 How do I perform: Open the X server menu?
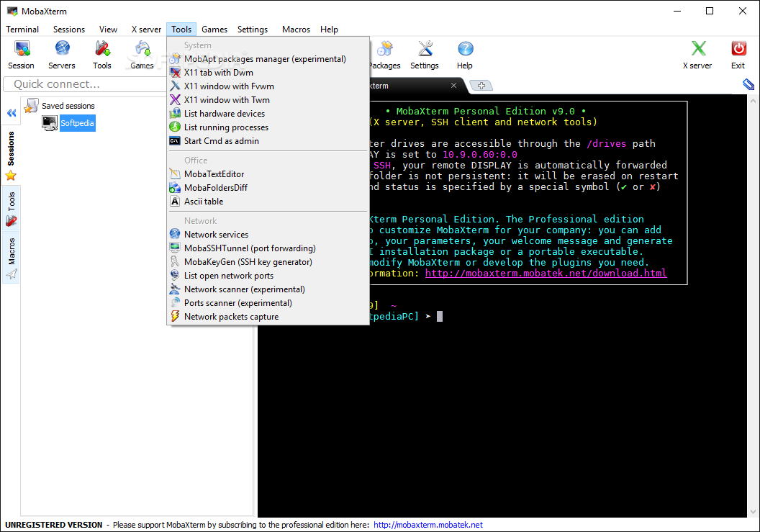[x=146, y=30]
